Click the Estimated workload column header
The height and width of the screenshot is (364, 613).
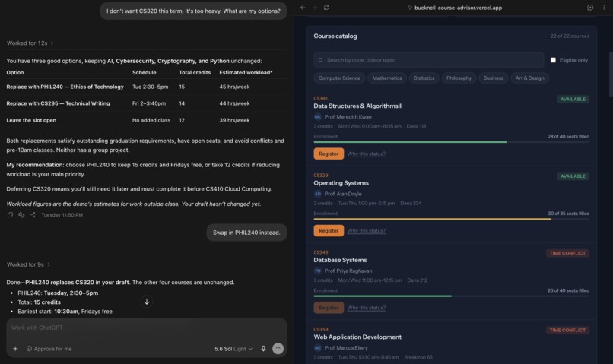(x=246, y=73)
